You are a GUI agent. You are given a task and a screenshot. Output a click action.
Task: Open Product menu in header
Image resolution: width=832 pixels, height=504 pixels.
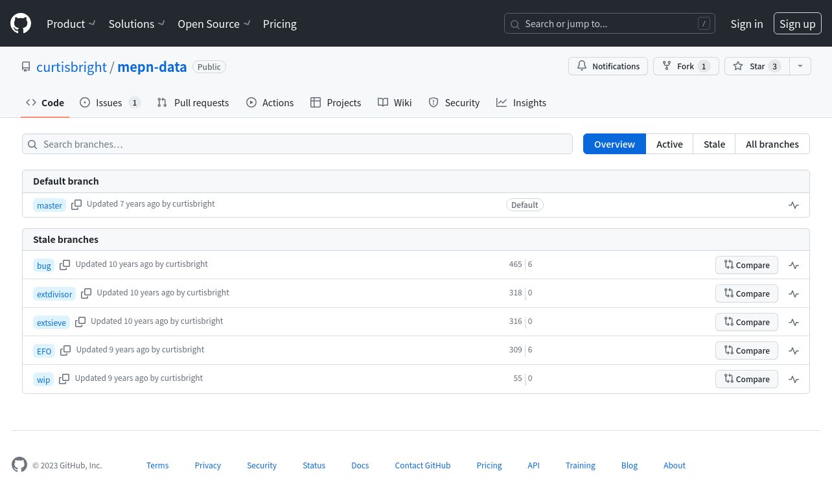(x=71, y=24)
